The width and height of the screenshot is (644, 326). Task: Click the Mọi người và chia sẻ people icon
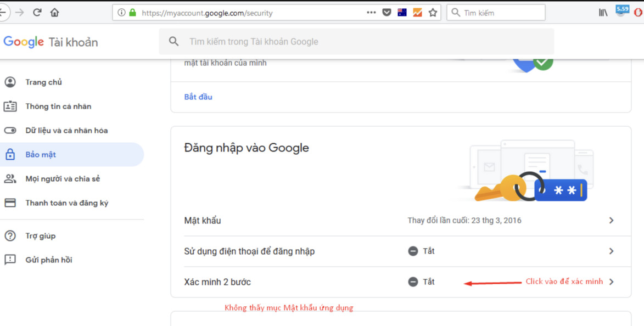pyautogui.click(x=10, y=178)
